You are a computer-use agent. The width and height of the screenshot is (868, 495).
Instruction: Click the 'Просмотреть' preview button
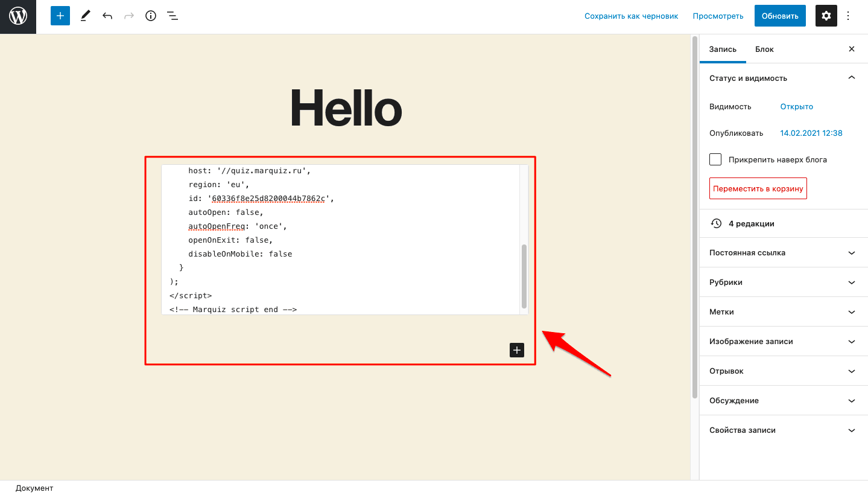(718, 16)
